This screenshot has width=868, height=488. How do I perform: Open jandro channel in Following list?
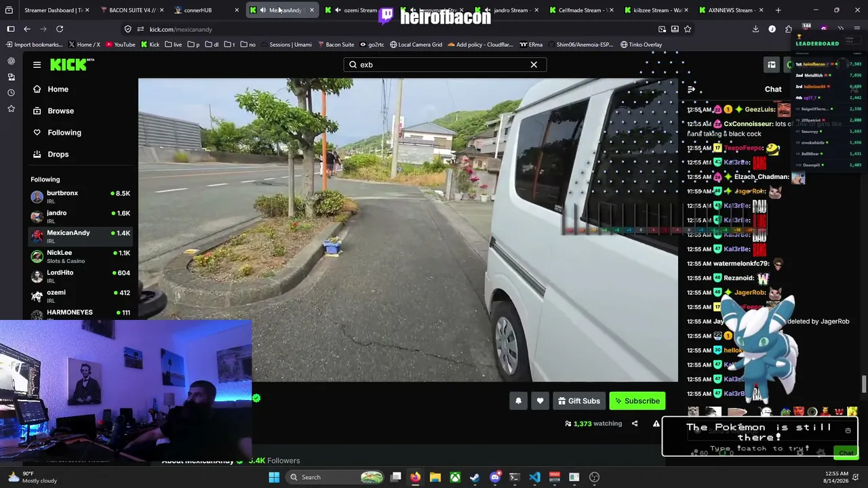(x=81, y=216)
